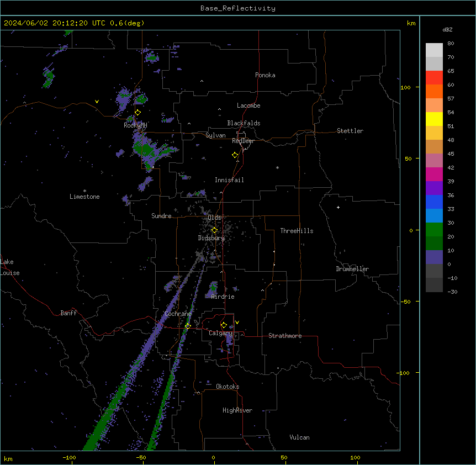
Task: Click the white 80 dBZ legend swatch
Action: (434, 50)
